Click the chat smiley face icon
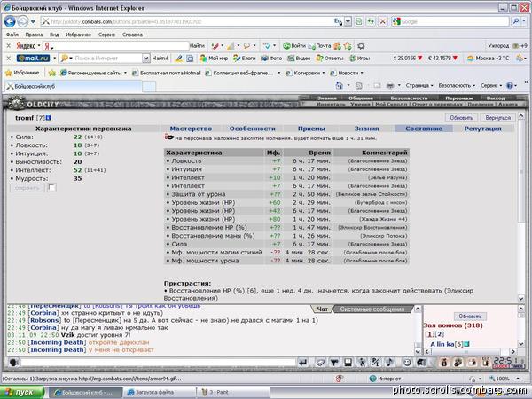Viewport: 532px width, 399px height. (407, 363)
